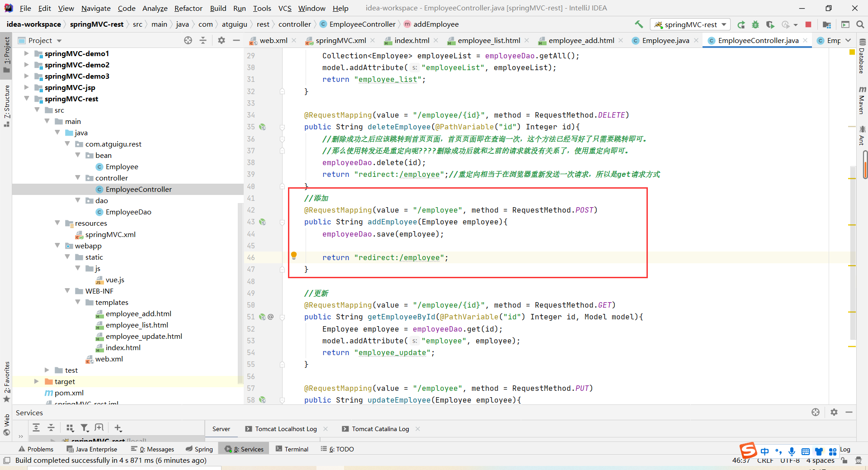Switch to the springMVC.xml editor tab
The height and width of the screenshot is (470, 868).
tap(340, 40)
